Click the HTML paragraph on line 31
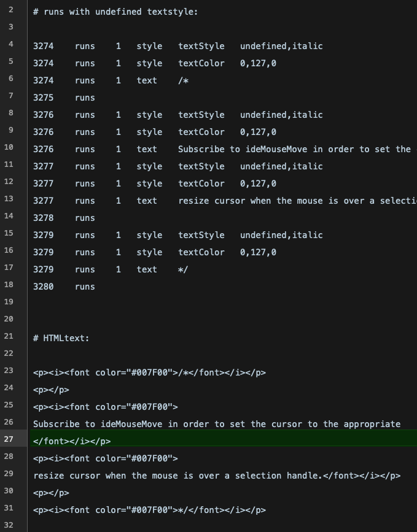 pos(149,510)
